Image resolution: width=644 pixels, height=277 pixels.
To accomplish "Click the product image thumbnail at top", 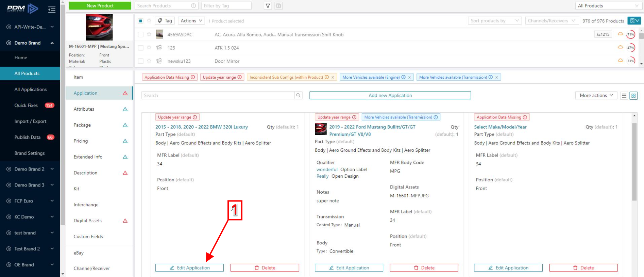I will (x=99, y=27).
